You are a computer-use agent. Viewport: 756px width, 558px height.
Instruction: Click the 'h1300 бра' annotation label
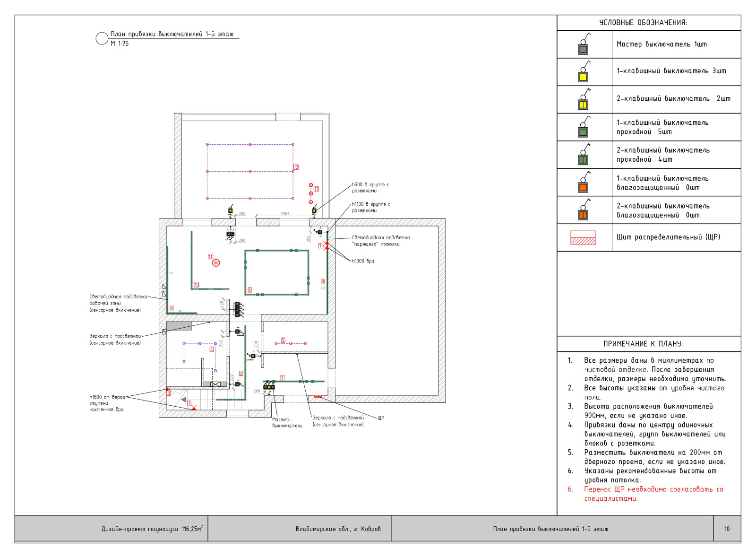(x=363, y=261)
